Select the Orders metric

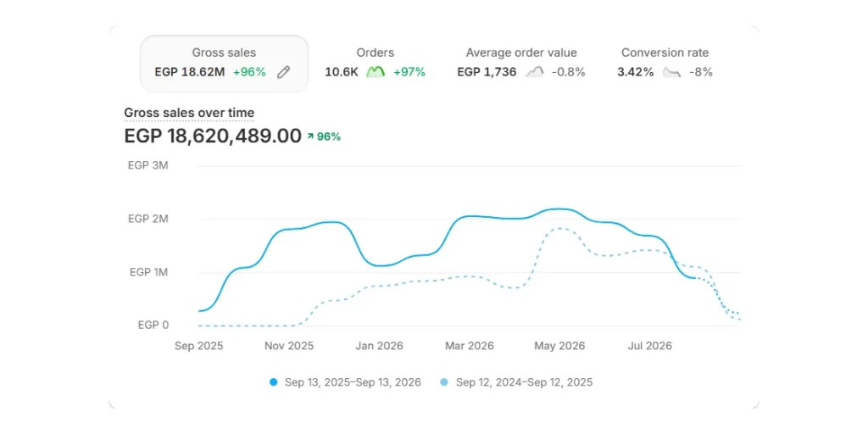click(376, 63)
